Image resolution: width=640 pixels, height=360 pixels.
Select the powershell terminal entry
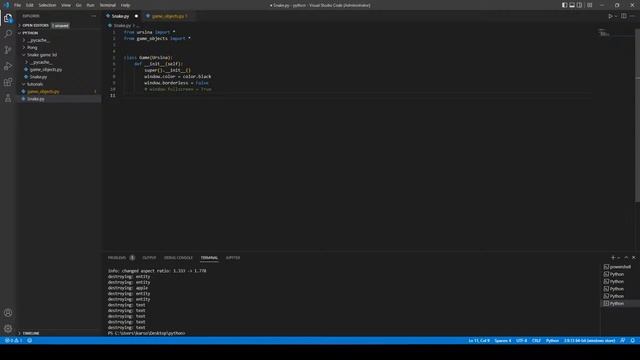[x=617, y=267]
